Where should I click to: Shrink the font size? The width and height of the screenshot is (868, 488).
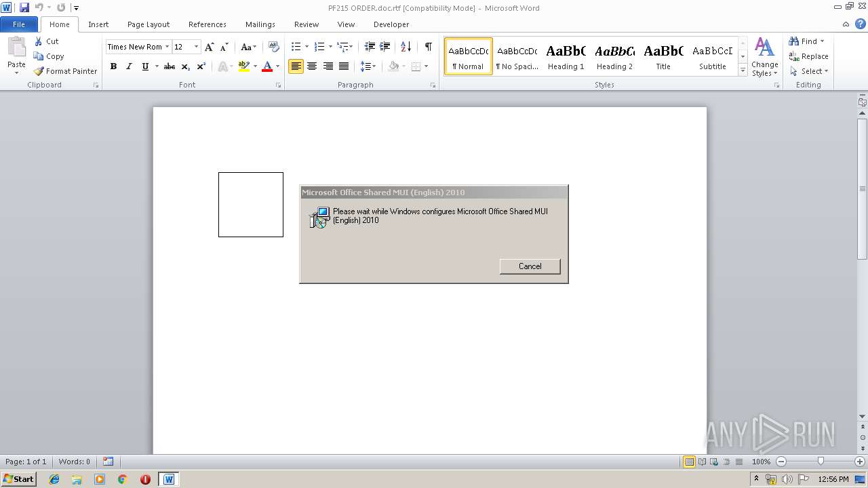tap(224, 47)
